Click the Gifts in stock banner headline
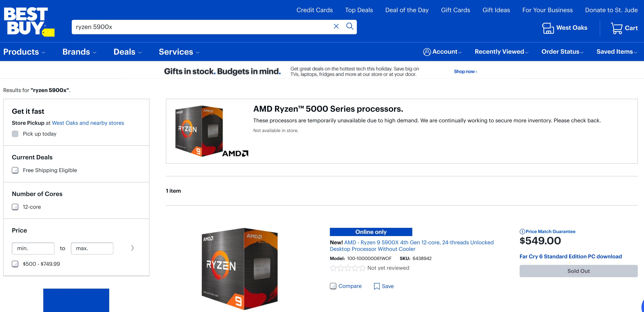This screenshot has width=644, height=312. [222, 71]
